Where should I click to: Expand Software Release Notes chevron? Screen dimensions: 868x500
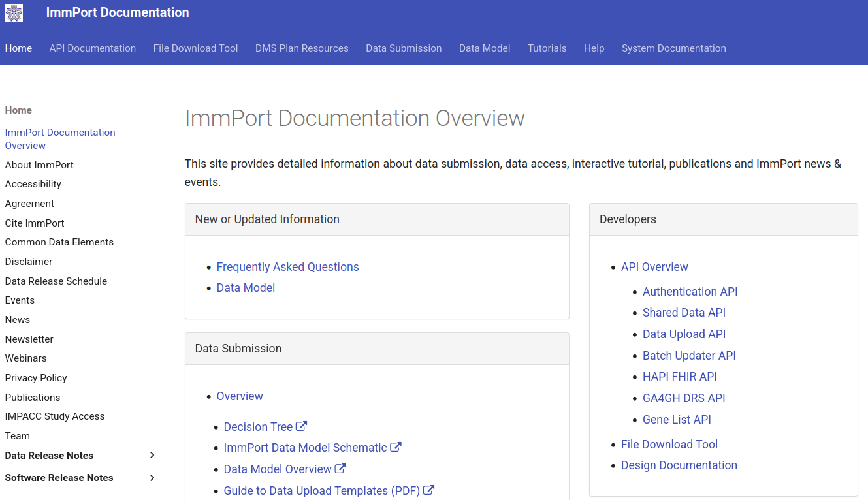pos(152,478)
